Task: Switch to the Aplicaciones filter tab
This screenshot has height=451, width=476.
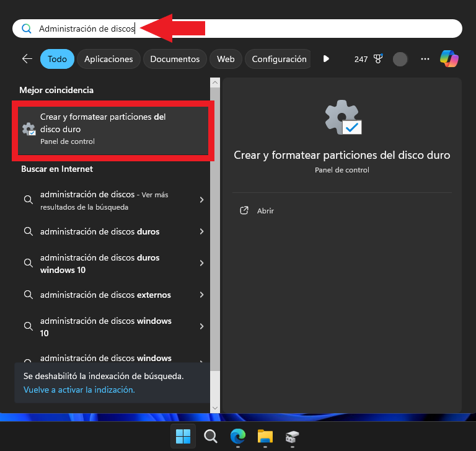Action: tap(108, 59)
